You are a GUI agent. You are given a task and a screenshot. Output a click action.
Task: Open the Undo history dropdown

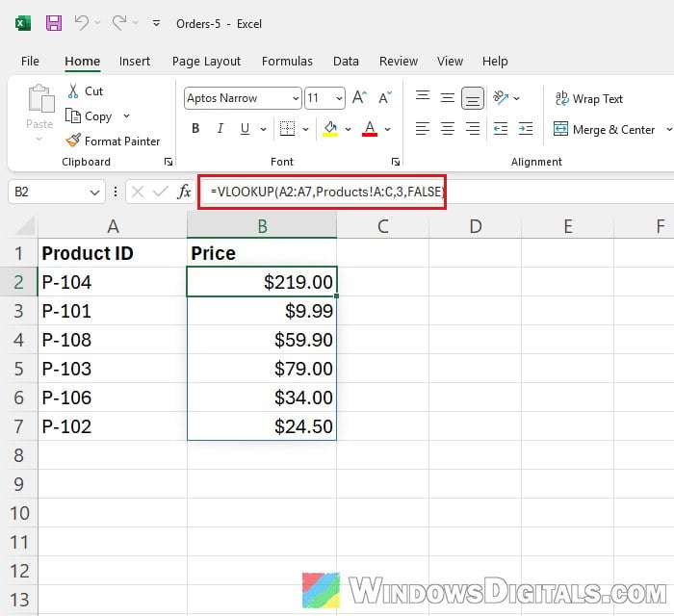tap(97, 23)
